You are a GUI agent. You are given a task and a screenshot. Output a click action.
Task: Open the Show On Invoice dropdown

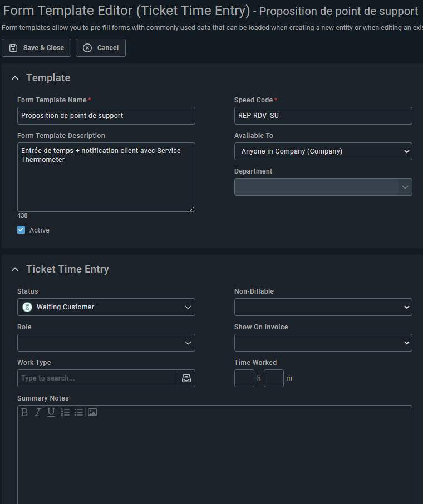pos(323,343)
